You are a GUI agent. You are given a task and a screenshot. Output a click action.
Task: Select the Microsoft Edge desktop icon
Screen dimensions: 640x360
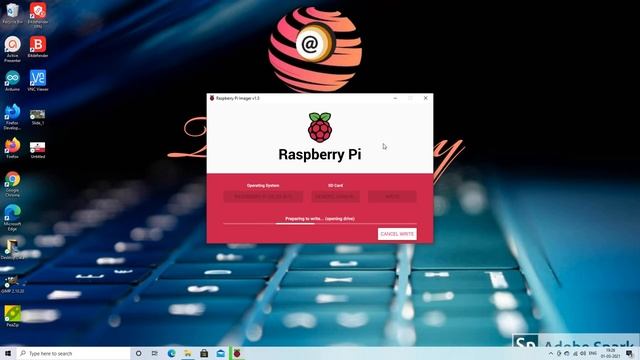12,218
